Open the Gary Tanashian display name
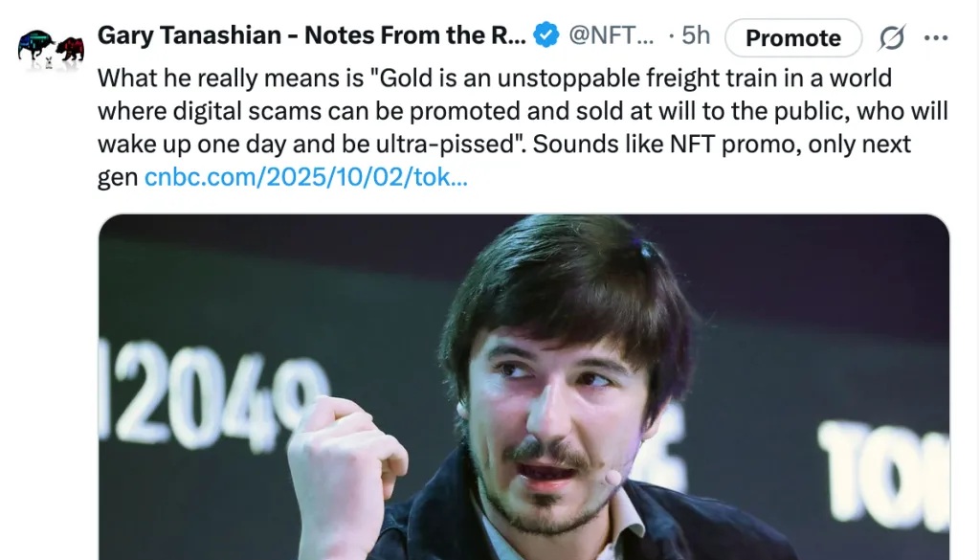 point(312,36)
